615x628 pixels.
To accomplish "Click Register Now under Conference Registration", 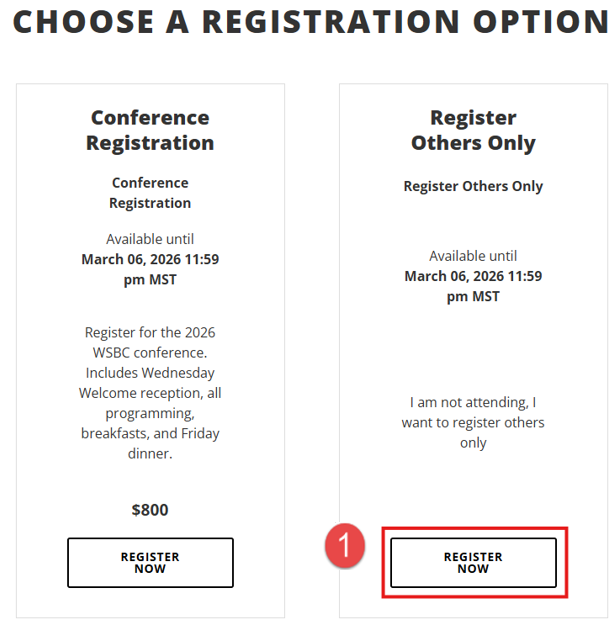I will tap(150, 563).
